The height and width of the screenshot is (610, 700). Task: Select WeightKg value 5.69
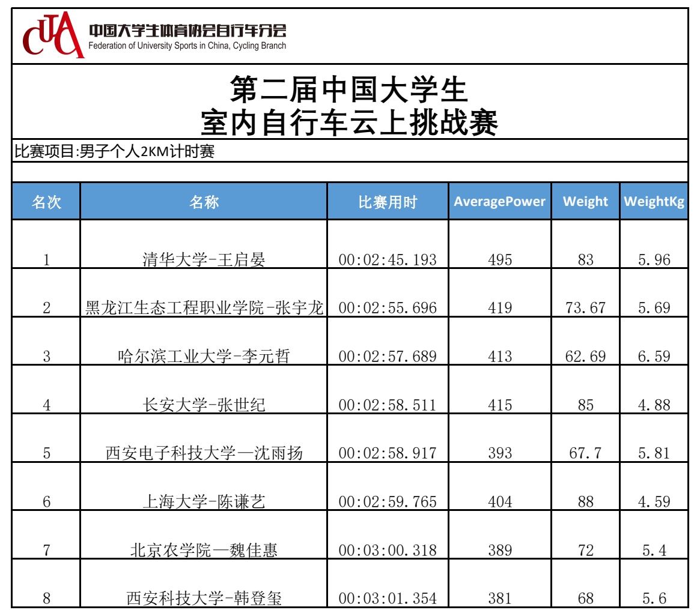click(x=654, y=308)
